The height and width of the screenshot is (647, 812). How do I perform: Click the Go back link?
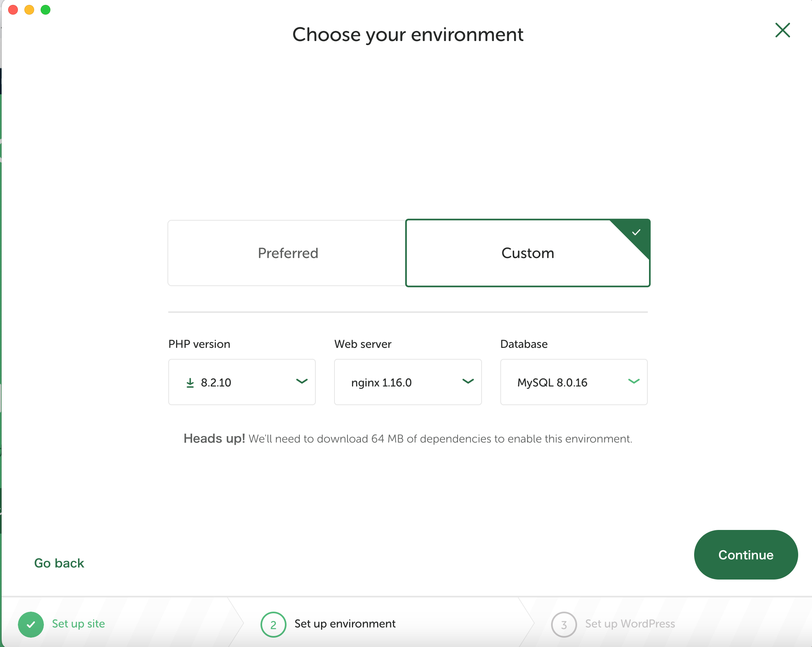[x=59, y=563]
